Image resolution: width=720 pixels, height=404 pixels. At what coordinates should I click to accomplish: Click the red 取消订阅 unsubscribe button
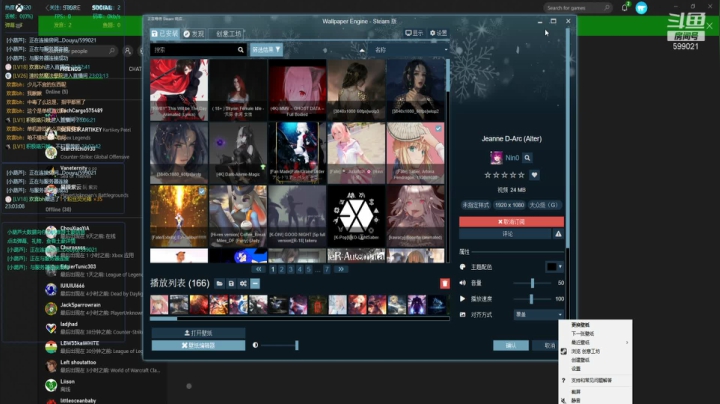[512, 222]
